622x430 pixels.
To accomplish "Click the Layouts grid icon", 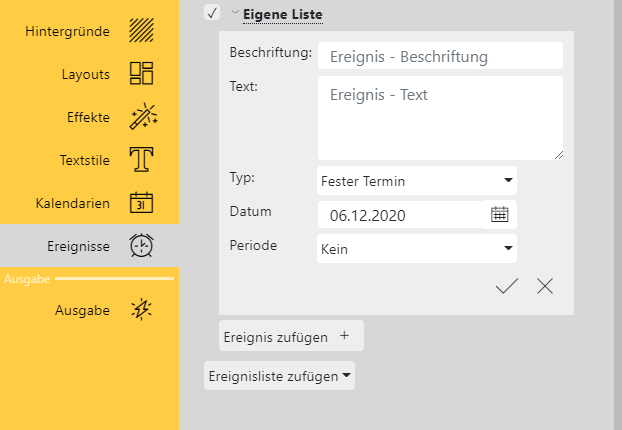I will point(141,74).
